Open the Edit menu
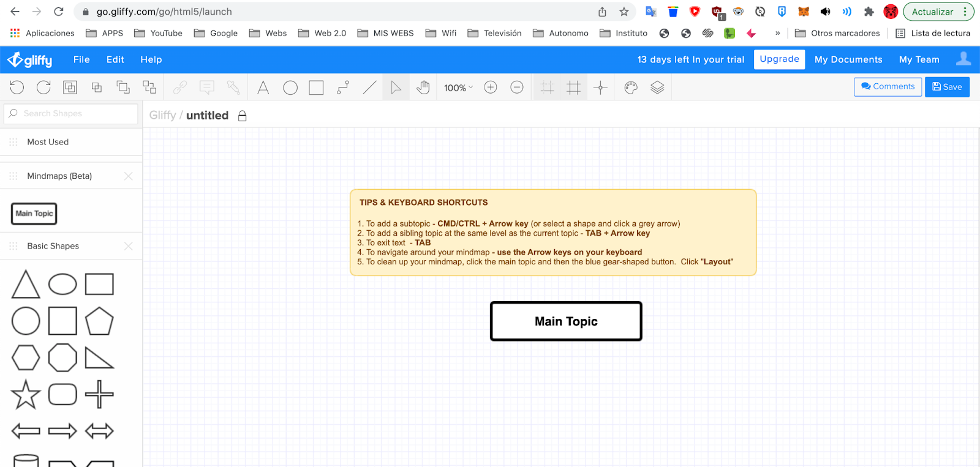Screen dimensions: 980x467 click(115, 59)
